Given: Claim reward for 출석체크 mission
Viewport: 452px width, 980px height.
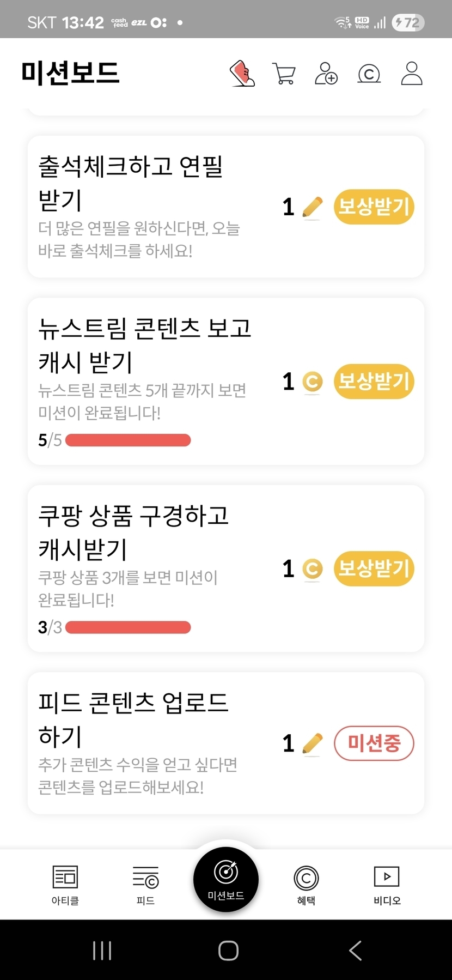Looking at the screenshot, I should coord(374,207).
